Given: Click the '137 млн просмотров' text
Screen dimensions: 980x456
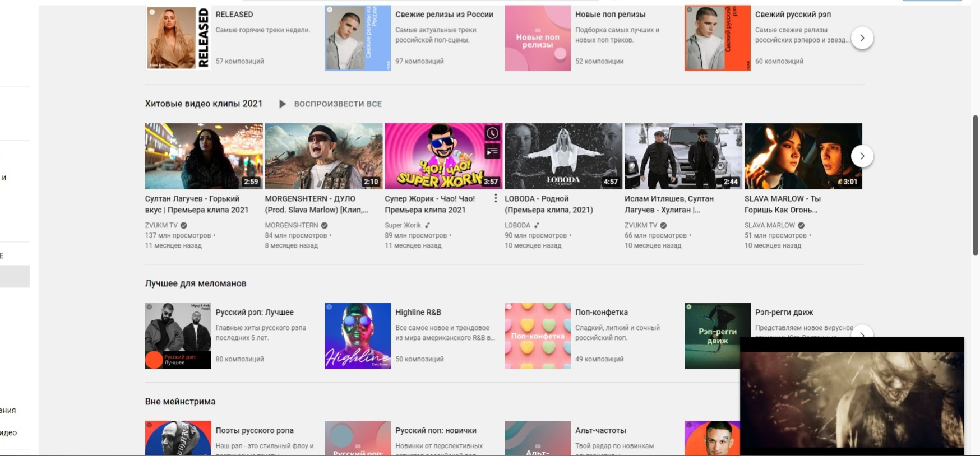Looking at the screenshot, I should click(x=178, y=235).
